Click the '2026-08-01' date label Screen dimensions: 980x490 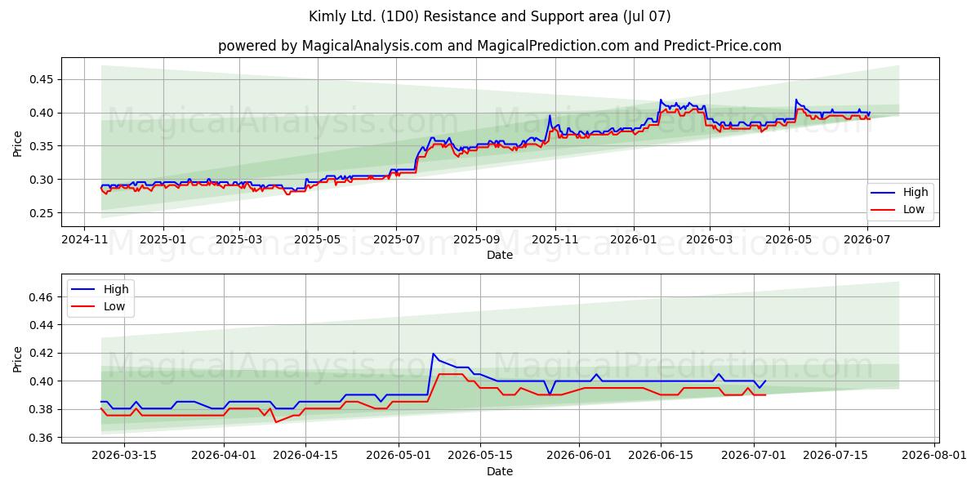pyautogui.click(x=934, y=456)
